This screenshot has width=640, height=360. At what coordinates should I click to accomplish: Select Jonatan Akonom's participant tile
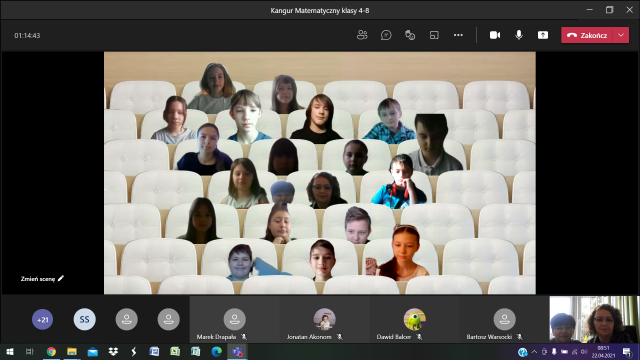click(324, 319)
